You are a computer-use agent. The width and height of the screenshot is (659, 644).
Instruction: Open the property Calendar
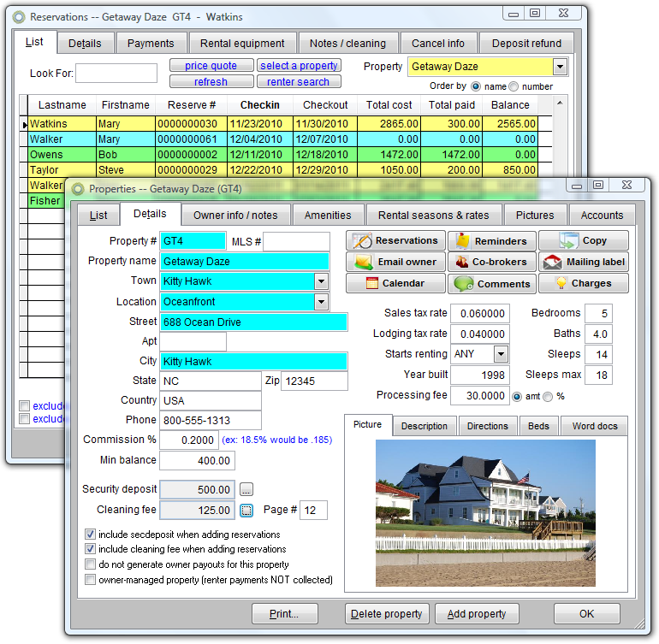(x=395, y=283)
